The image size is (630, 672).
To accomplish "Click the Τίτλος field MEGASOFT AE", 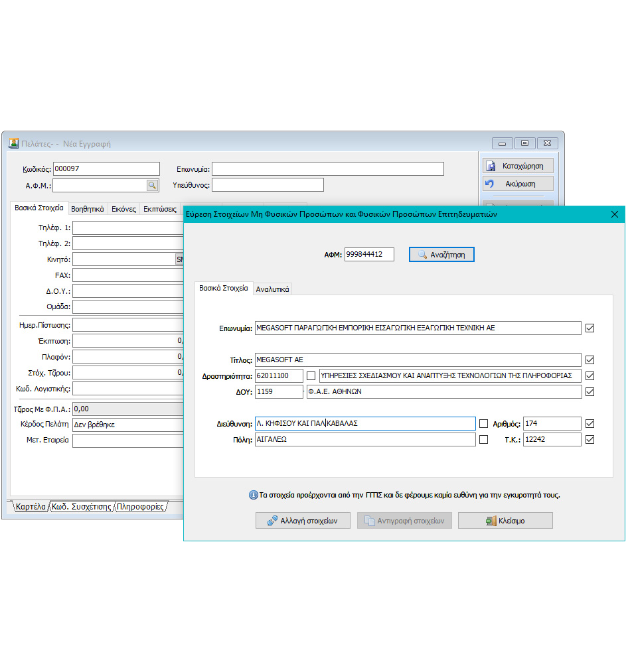I will (x=418, y=360).
